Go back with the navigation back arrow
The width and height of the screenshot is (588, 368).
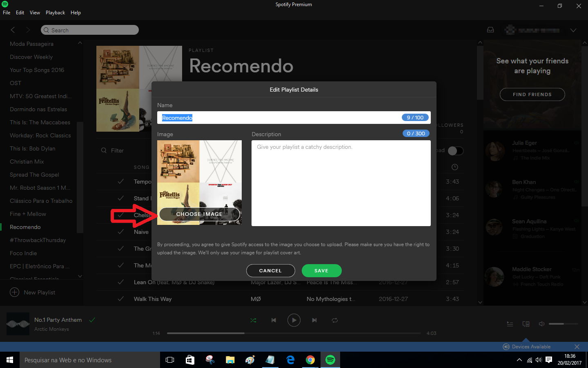[x=13, y=30]
